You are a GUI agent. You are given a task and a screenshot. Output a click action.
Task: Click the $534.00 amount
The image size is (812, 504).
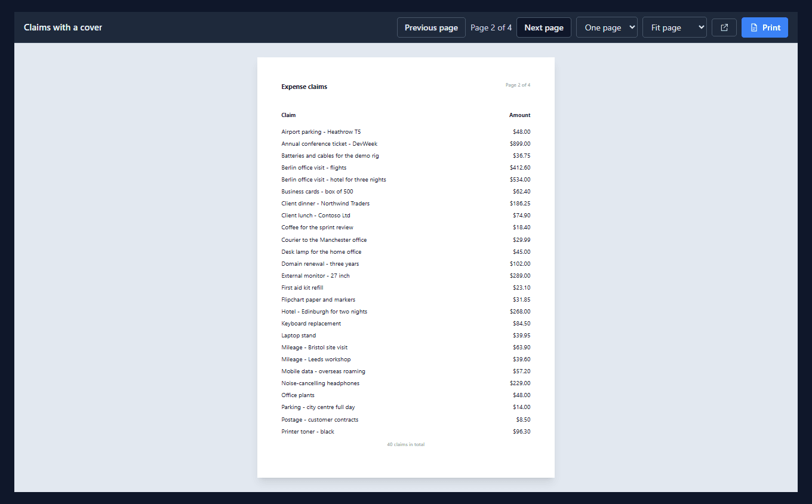point(520,180)
